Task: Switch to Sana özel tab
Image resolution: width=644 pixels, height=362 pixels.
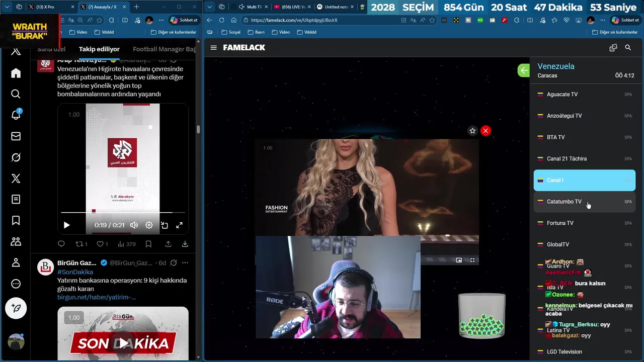Action: 51,49
